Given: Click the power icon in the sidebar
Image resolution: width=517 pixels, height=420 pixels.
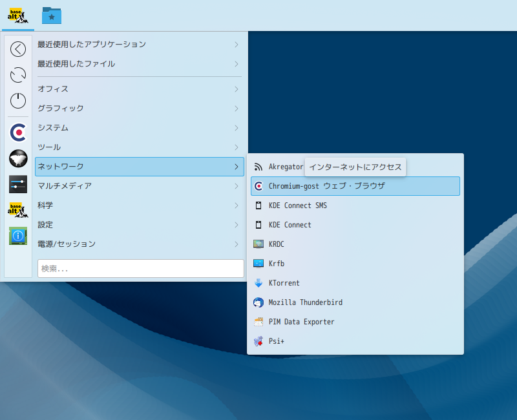Looking at the screenshot, I should (18, 101).
